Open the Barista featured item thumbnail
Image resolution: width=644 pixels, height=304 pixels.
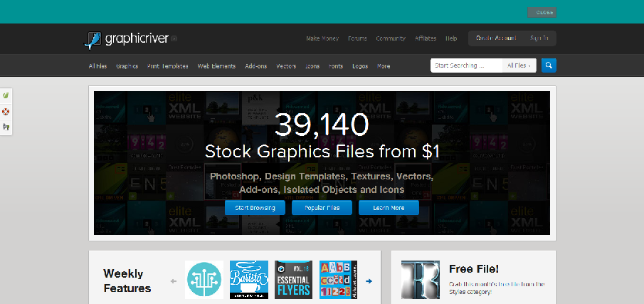(x=249, y=280)
